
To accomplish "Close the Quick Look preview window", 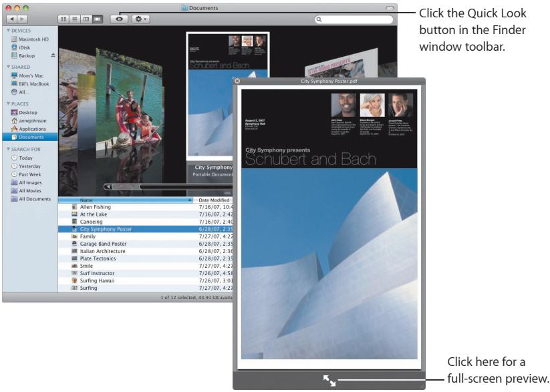I will click(x=237, y=81).
